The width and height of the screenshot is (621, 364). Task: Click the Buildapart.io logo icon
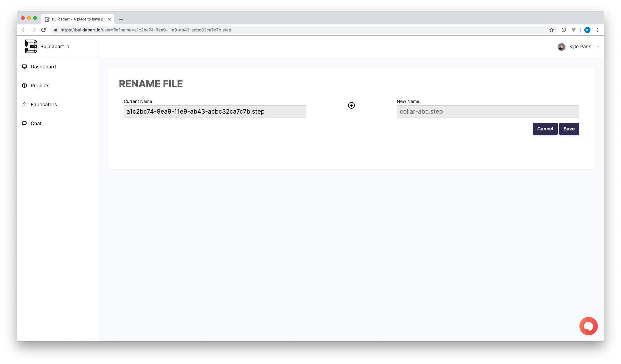[x=31, y=46]
